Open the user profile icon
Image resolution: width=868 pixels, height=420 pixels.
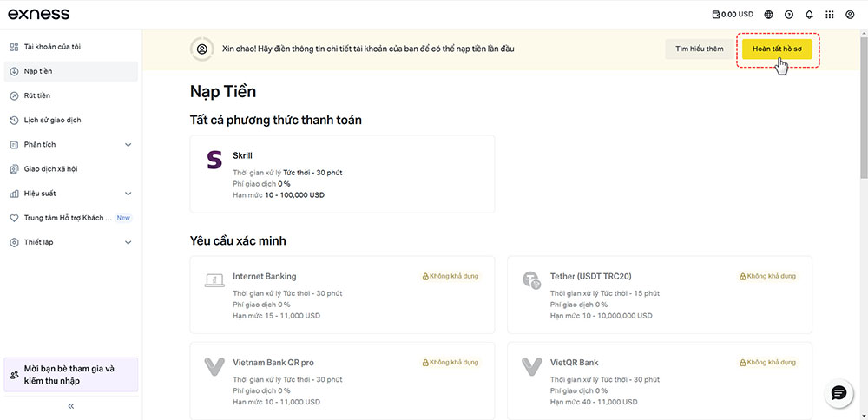pos(850,15)
